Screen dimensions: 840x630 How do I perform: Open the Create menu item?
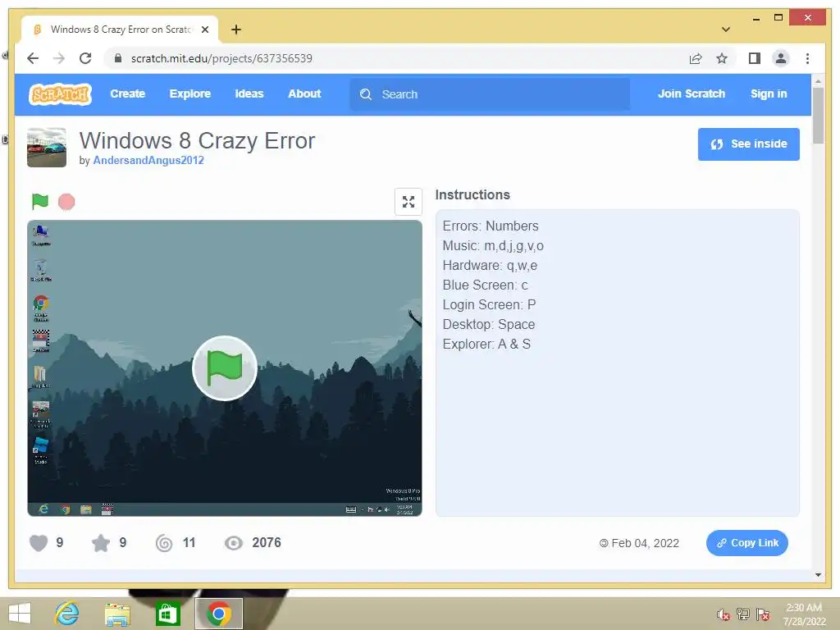pyautogui.click(x=127, y=94)
